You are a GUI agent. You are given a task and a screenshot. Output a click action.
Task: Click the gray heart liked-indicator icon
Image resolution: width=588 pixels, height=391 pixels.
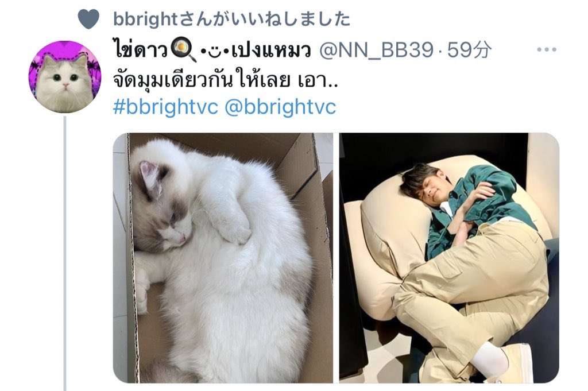click(88, 19)
